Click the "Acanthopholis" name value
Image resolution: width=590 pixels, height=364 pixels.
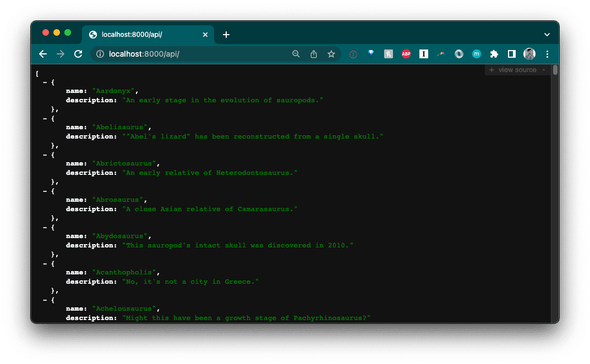[124, 272]
